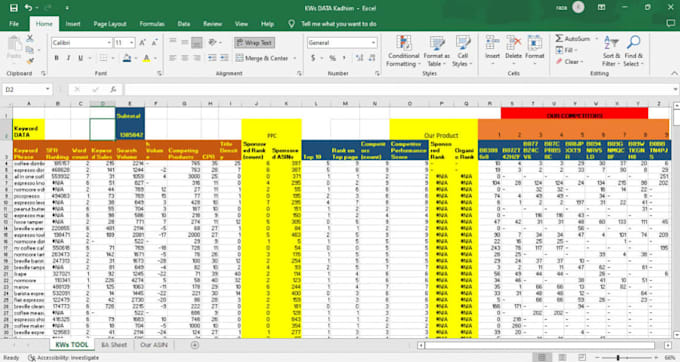The image size is (680, 362).
Task: Open the General number format dropdown
Action: click(x=373, y=42)
